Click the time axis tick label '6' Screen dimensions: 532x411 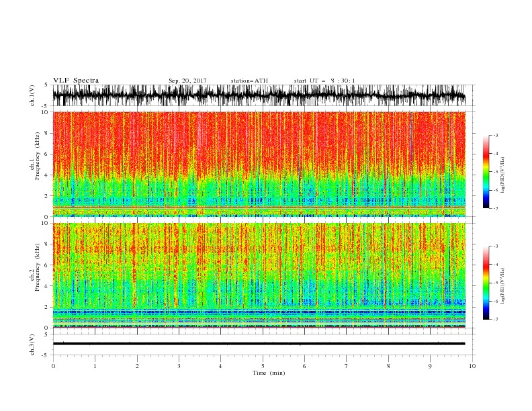[x=304, y=366]
